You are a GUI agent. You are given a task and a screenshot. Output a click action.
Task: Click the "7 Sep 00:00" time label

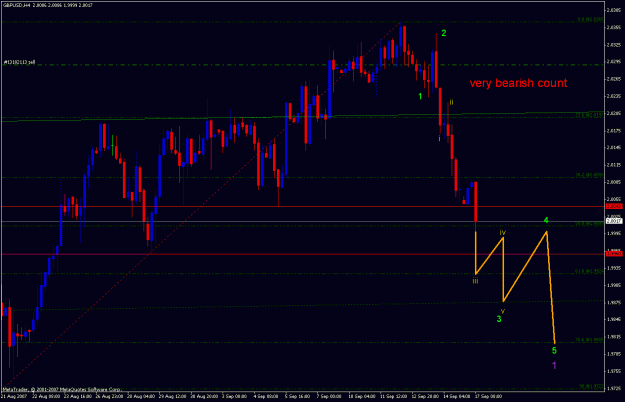[x=329, y=396]
